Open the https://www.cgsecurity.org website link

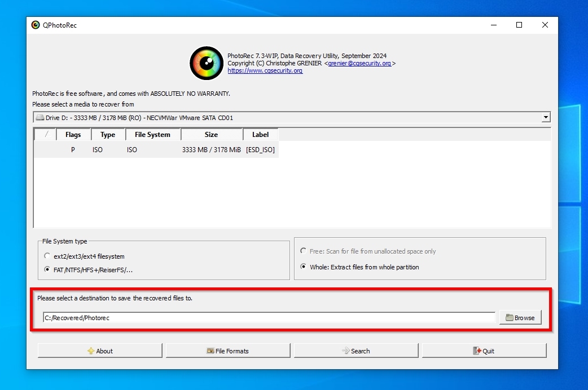(265, 70)
